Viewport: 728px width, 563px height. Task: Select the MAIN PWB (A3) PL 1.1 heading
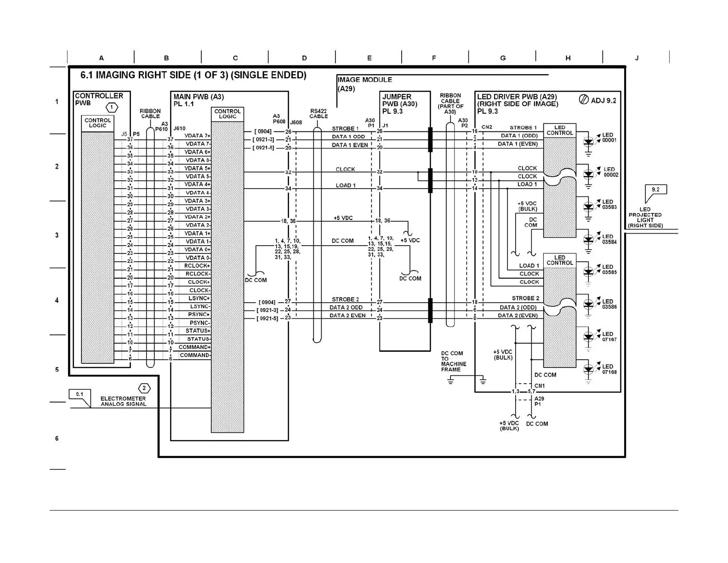[199, 100]
